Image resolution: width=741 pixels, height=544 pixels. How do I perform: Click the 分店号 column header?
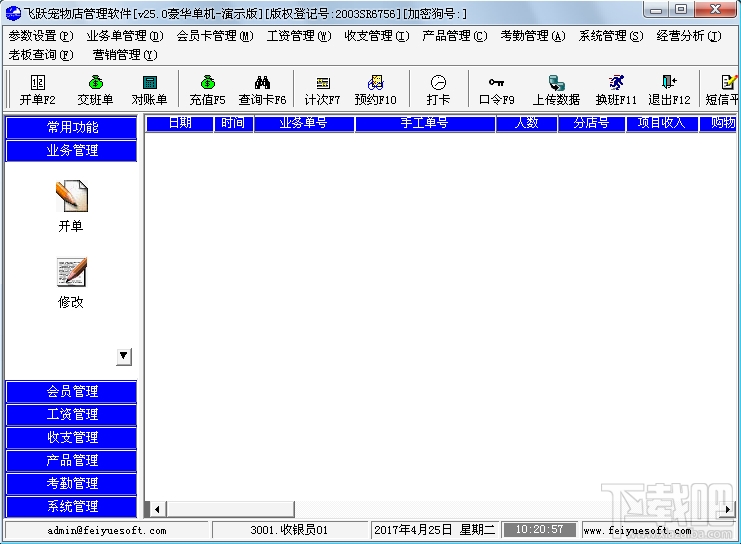(x=592, y=123)
